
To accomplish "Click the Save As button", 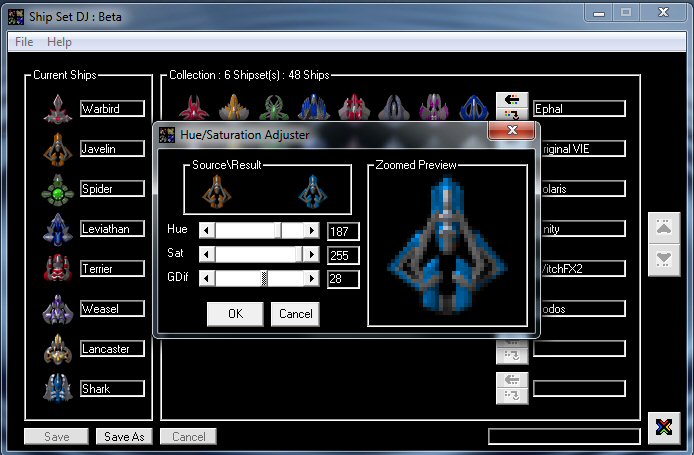I will pos(124,437).
